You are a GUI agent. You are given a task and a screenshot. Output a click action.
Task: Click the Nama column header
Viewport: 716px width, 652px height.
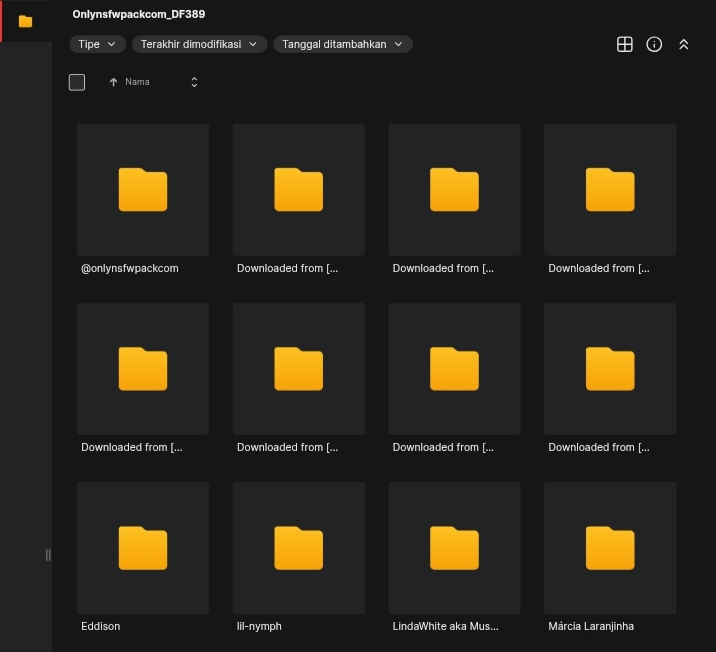tap(137, 82)
